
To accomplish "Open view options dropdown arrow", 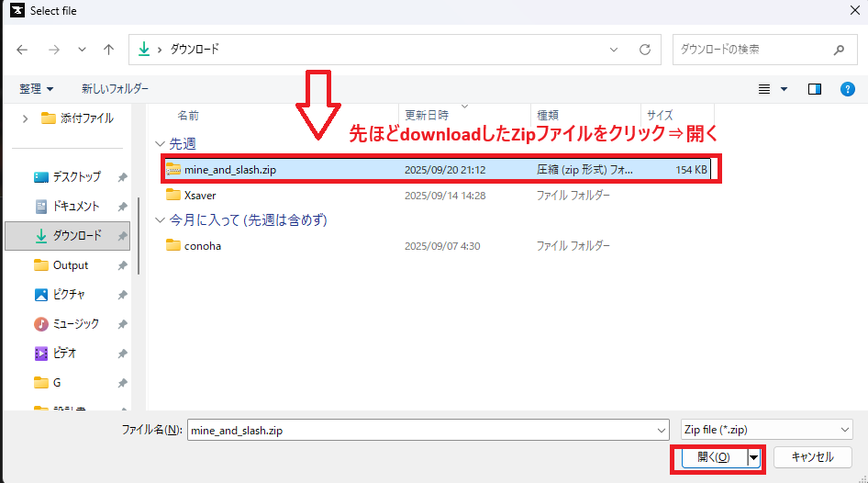I will 784,89.
